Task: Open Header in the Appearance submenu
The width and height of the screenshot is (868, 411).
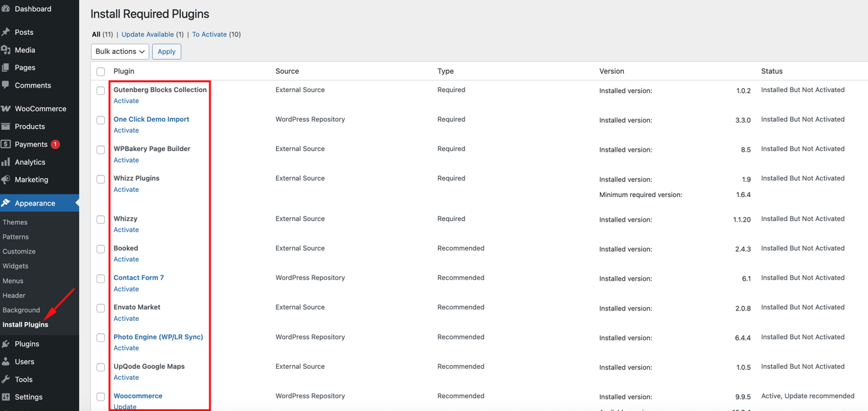Action: [14, 296]
